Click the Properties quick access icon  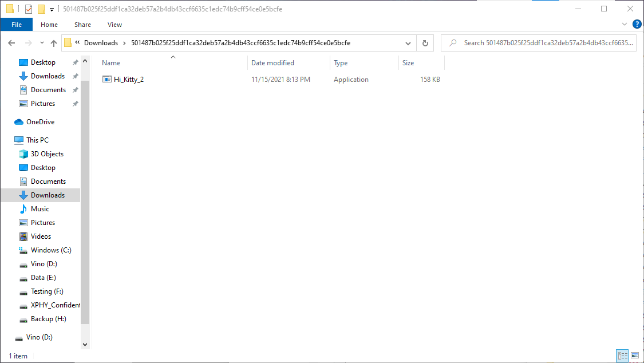click(28, 9)
